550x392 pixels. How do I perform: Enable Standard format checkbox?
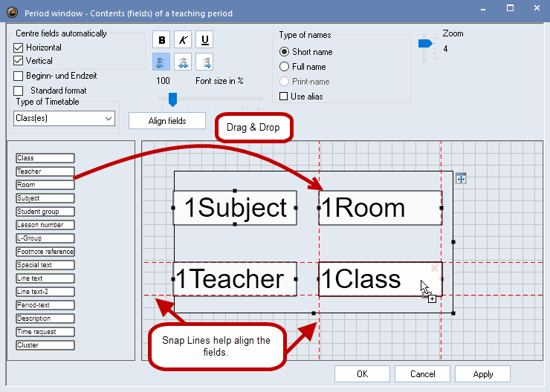tap(19, 91)
